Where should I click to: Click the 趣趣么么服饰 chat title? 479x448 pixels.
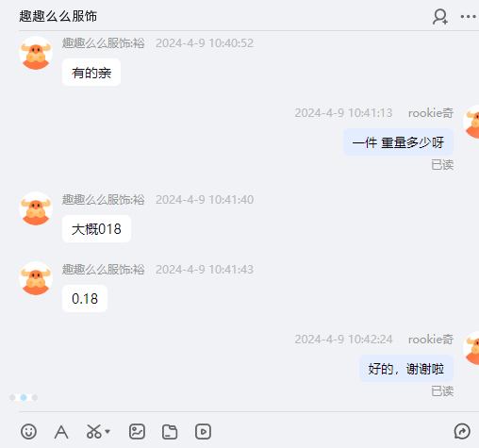tap(58, 16)
